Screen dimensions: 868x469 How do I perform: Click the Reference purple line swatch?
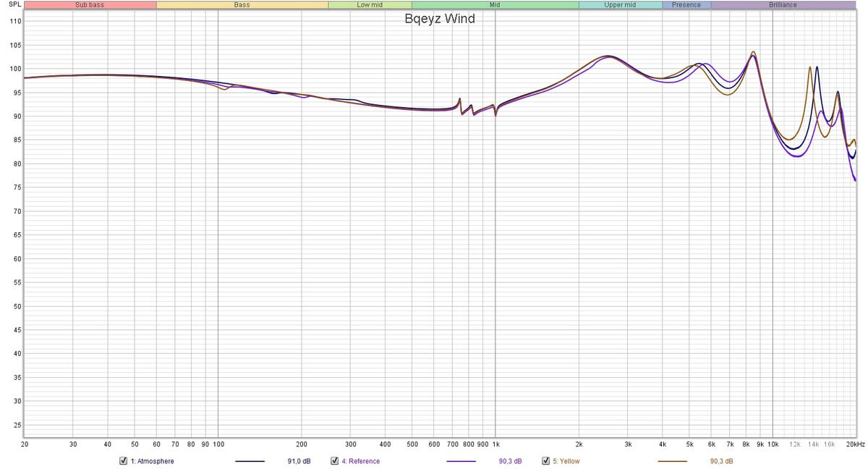461,461
